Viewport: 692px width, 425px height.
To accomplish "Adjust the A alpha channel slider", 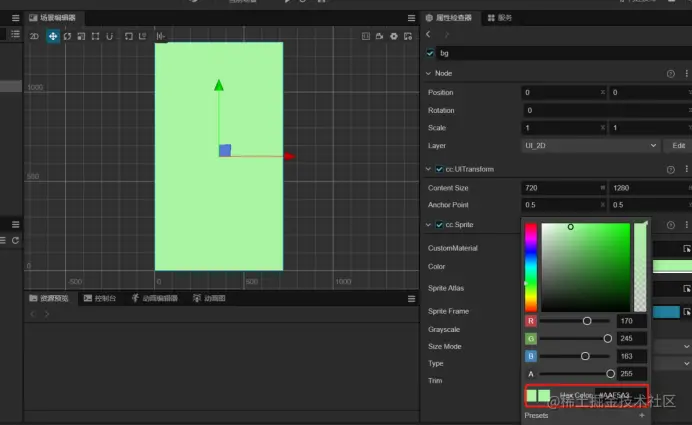I will [x=577, y=374].
